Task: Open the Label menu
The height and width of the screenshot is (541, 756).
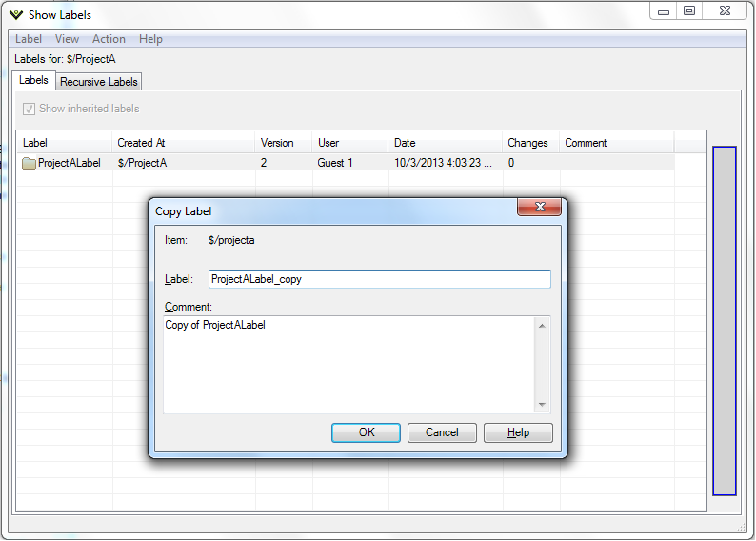Action: (29, 39)
